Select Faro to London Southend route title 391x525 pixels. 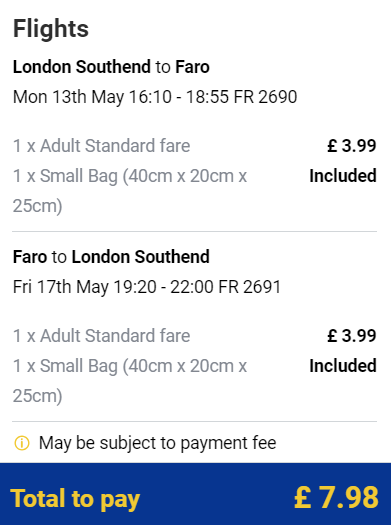click(111, 257)
